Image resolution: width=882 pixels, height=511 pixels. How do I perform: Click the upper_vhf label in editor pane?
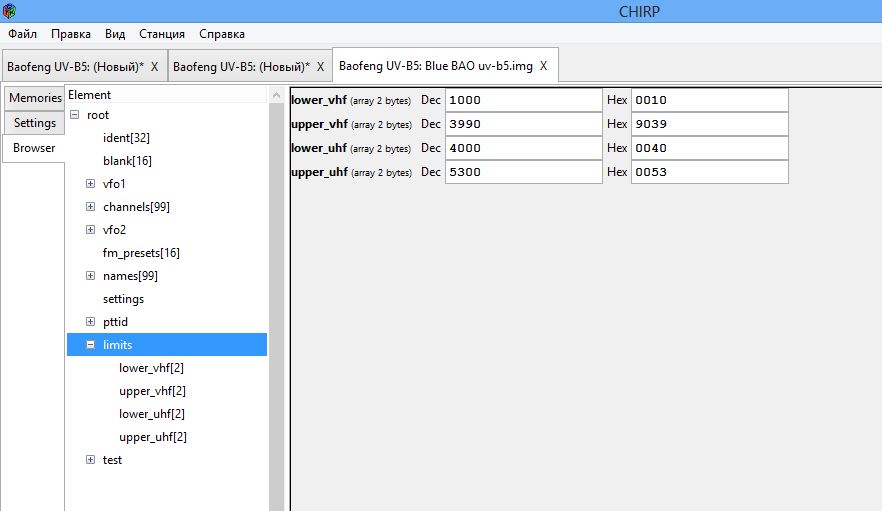320,124
